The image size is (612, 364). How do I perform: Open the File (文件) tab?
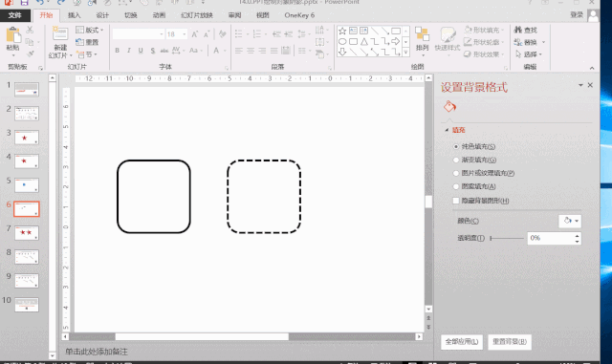click(x=15, y=15)
